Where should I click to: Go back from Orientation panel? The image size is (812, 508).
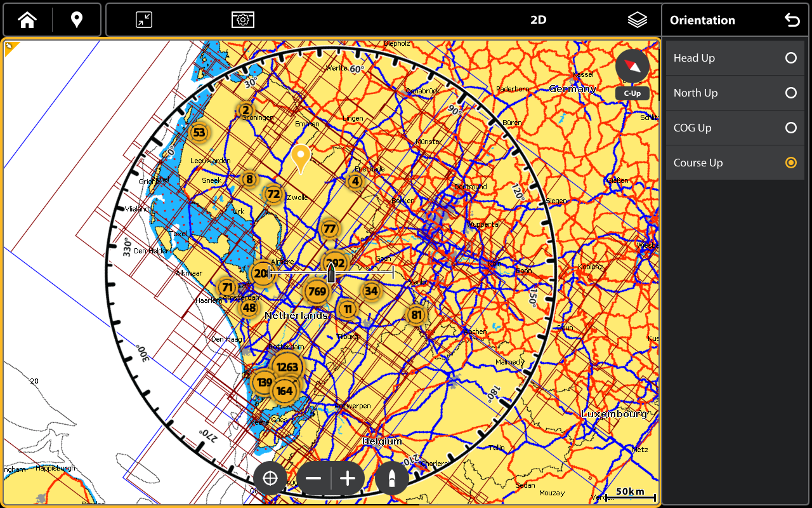tap(792, 20)
